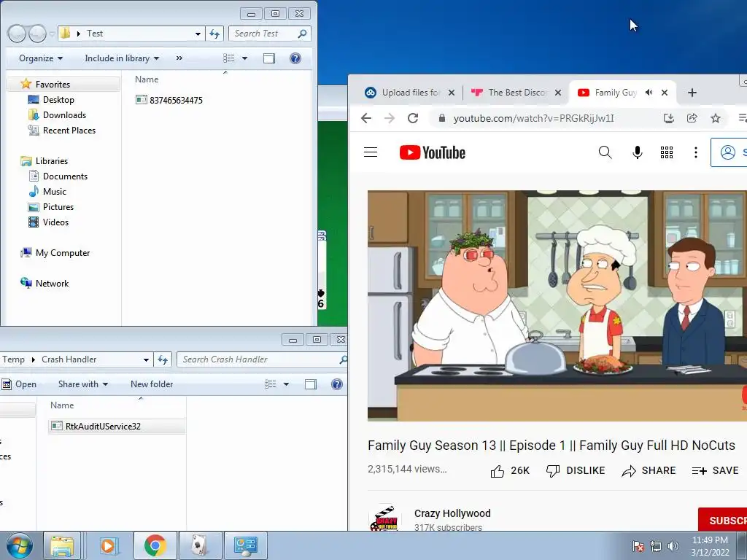747x560 pixels.
Task: Open a new Chrome tab
Action: (692, 93)
